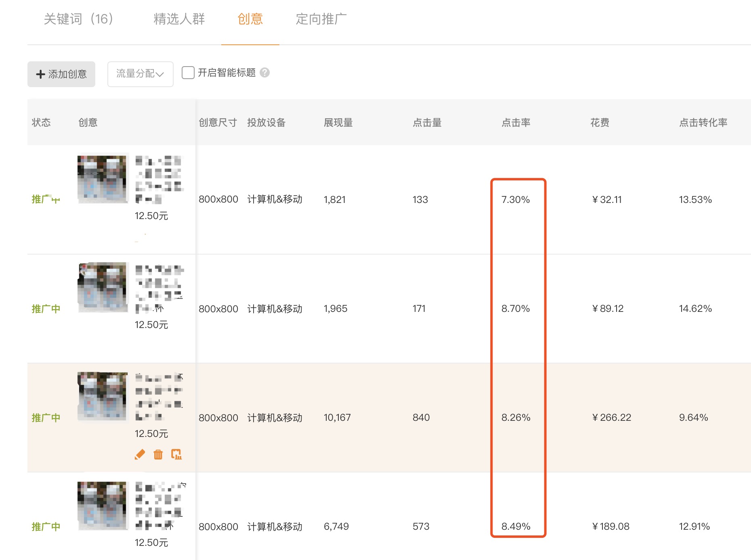Click the 推广中 status of the first creative
Screen dimensions: 751x560
click(46, 199)
